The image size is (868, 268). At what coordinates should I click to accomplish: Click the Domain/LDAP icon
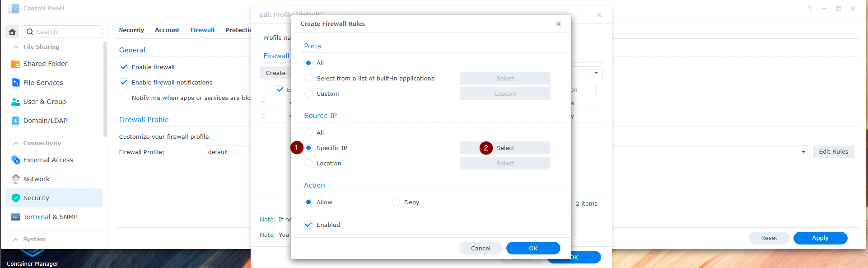(15, 121)
